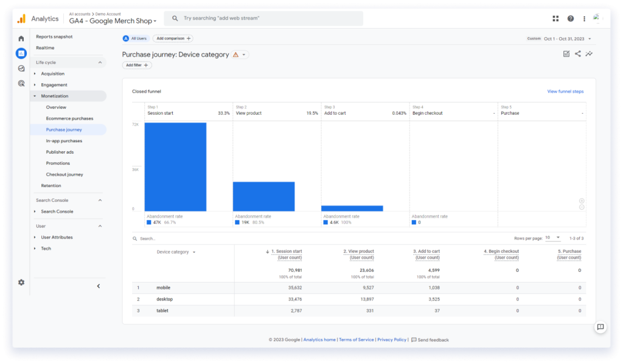Open the Send feedback chat bubble
This screenshot has width=623, height=364.
tap(600, 328)
